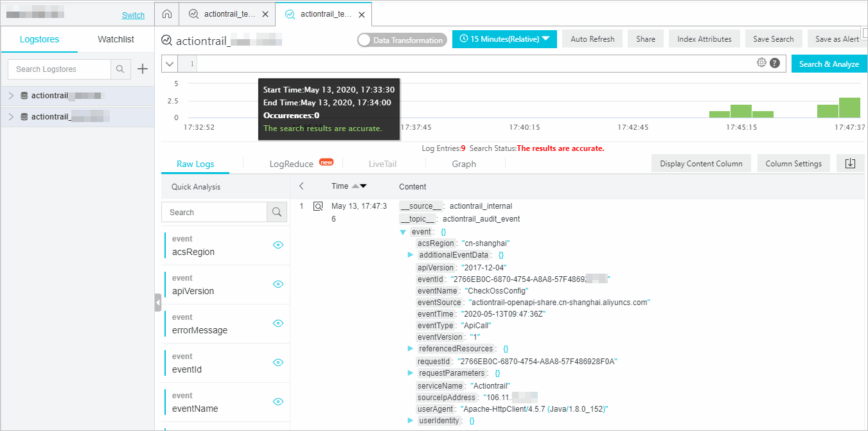Expand the additionalEventData node
868x431 pixels.
tap(410, 255)
